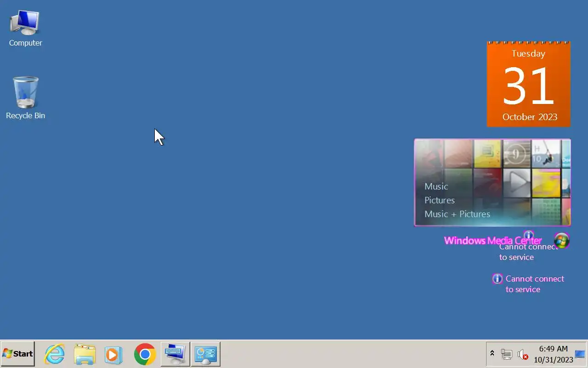Click October 2023 on the calendar gadget
This screenshot has width=588, height=368.
click(x=530, y=117)
